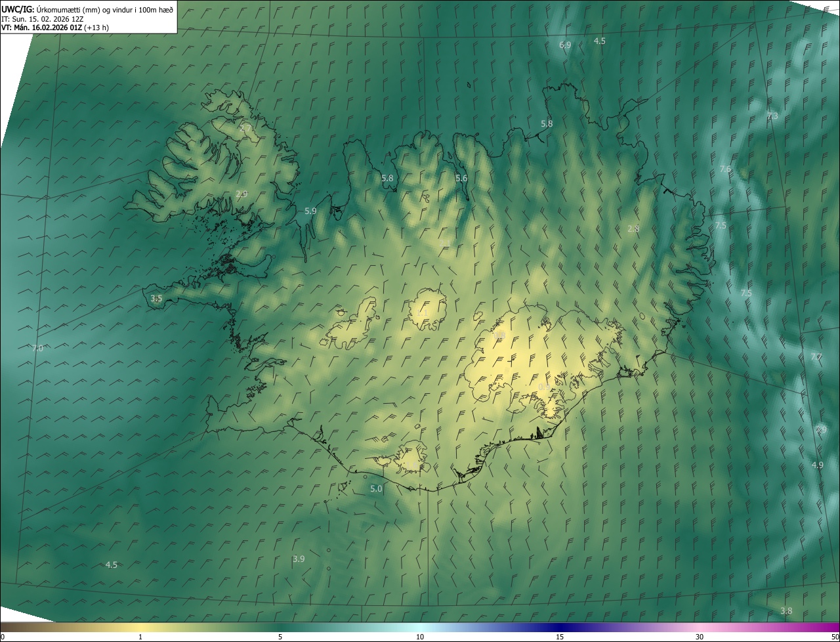Click the 5.9 value label
The height and width of the screenshot is (642, 840).
[310, 211]
